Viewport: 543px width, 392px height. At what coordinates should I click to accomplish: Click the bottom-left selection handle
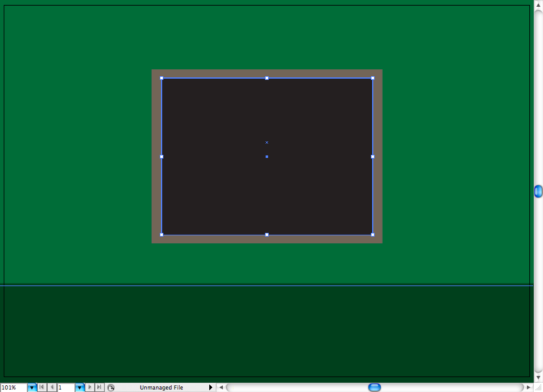pos(162,235)
